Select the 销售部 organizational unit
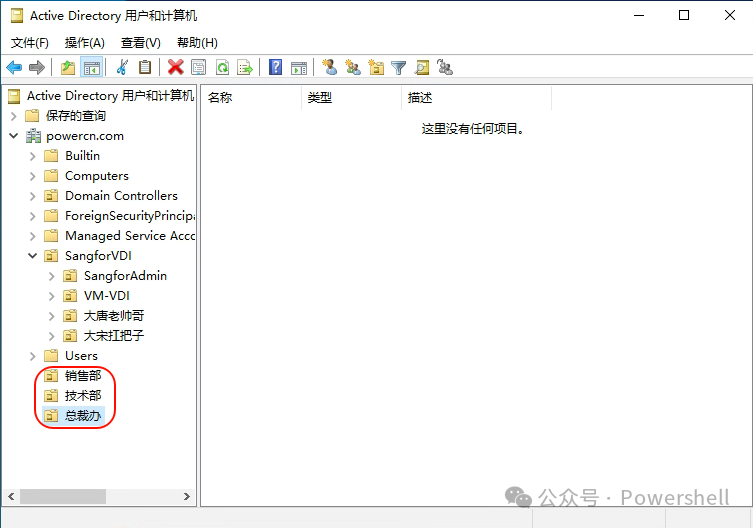 pyautogui.click(x=83, y=376)
